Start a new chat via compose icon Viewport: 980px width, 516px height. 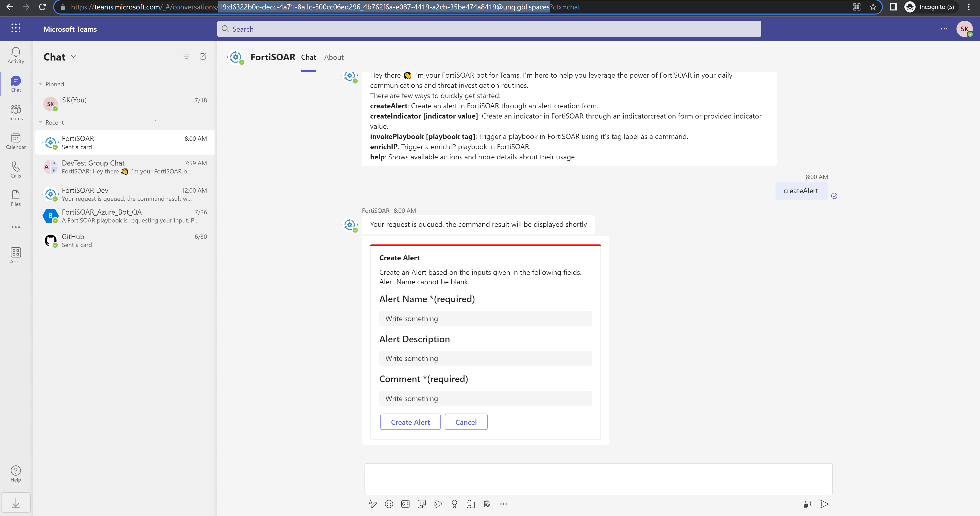click(x=203, y=56)
